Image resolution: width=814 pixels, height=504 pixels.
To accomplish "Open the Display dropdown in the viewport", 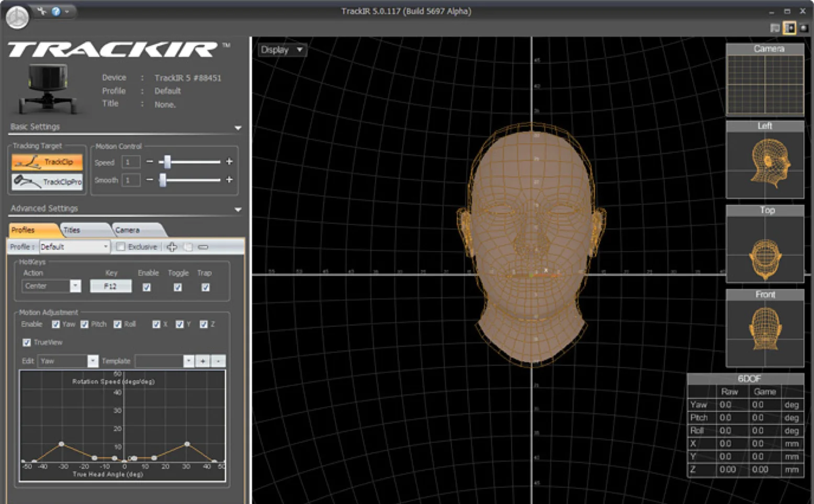I will (x=281, y=50).
